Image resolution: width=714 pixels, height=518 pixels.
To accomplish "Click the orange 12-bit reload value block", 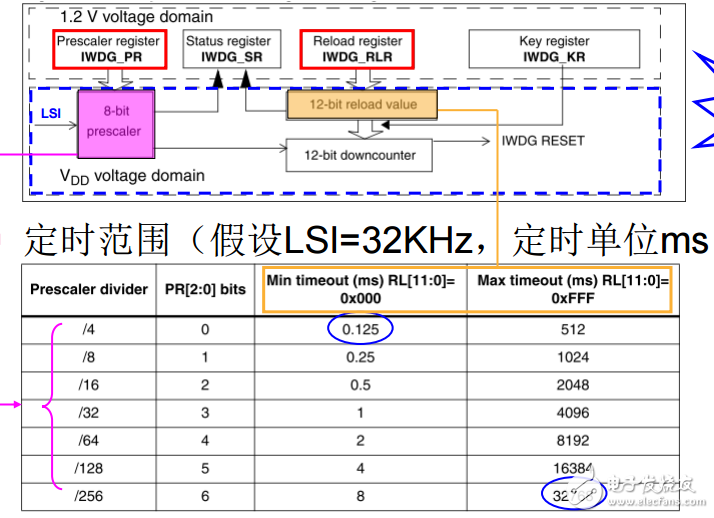I will coord(362,104).
